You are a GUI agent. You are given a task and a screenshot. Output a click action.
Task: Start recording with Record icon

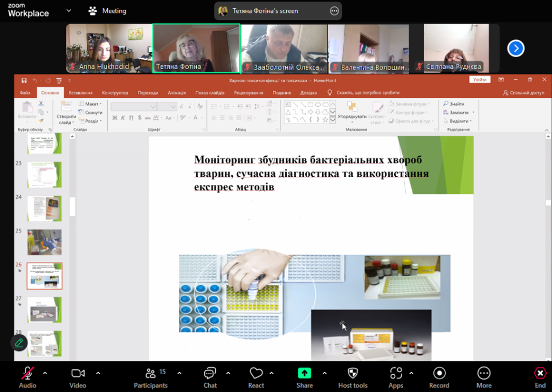point(439,374)
